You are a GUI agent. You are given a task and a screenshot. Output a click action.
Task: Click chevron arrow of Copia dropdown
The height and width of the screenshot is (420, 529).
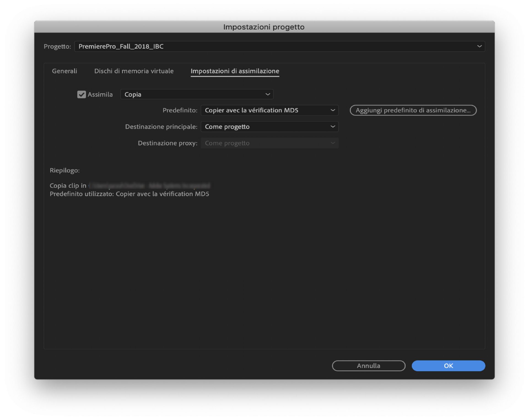point(268,95)
